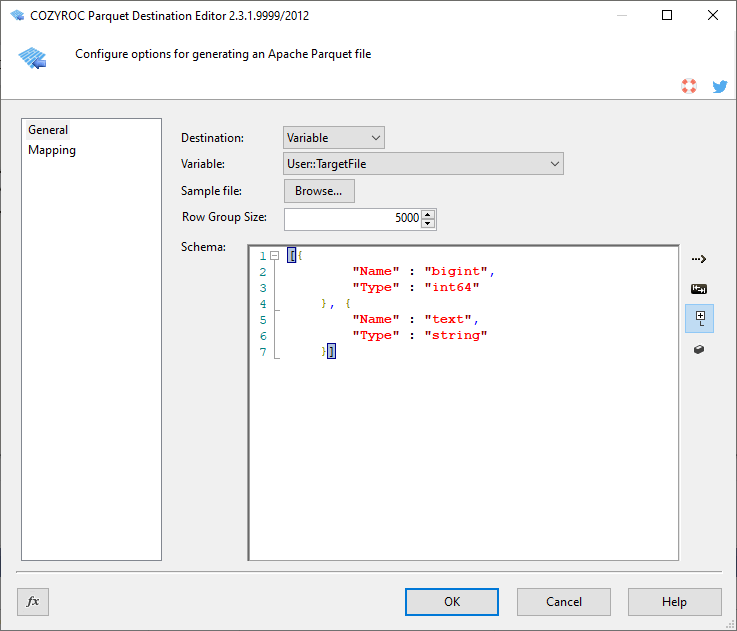This screenshot has width=737, height=631.
Task: Open the Twitter bird icon link
Action: pos(719,87)
